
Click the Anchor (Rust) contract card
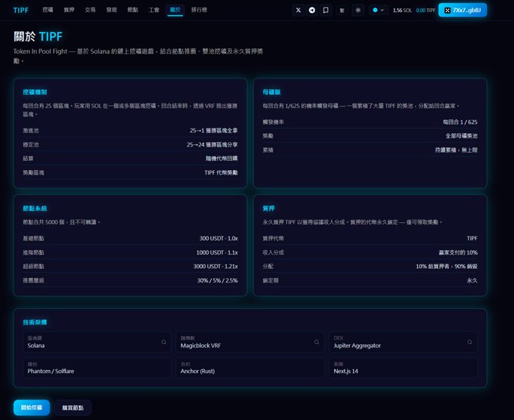click(250, 368)
